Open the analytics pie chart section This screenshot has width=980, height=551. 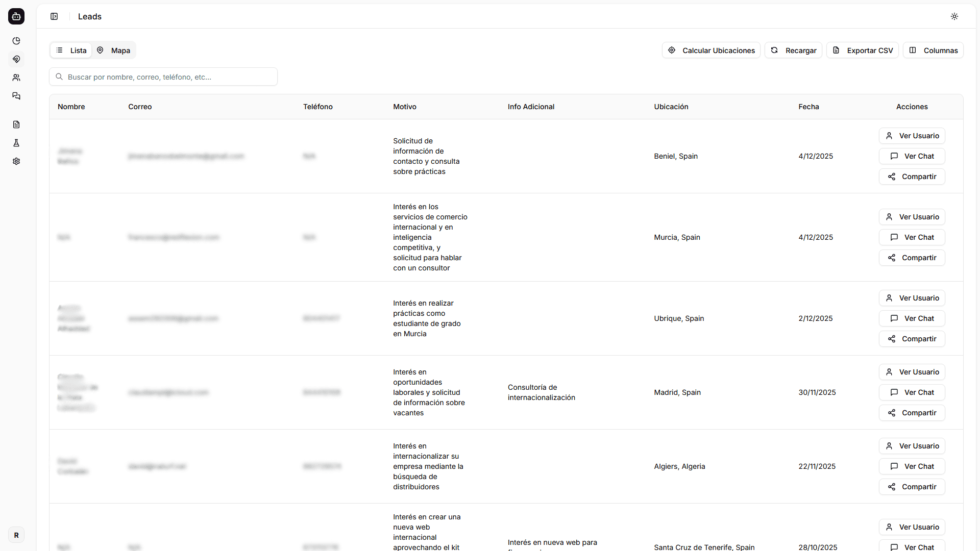pos(16,41)
